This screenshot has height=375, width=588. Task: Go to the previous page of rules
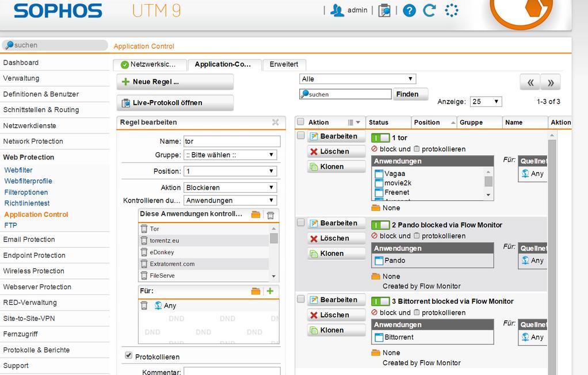click(530, 82)
